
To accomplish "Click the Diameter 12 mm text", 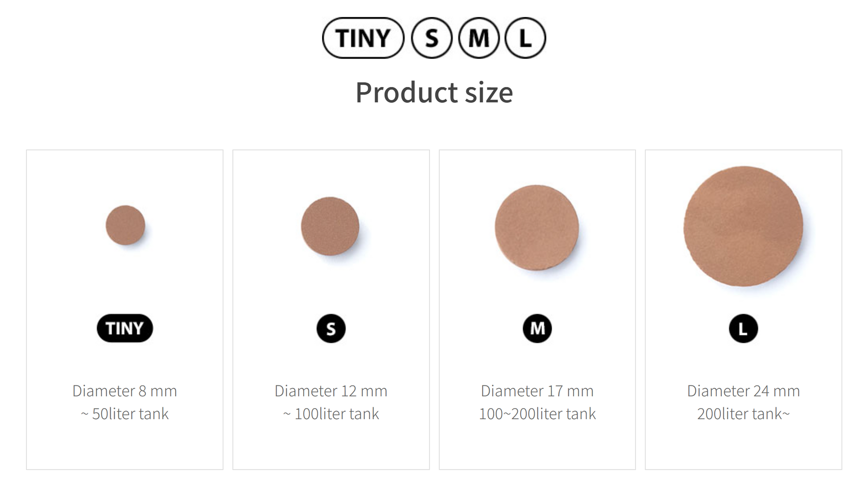I will (x=331, y=391).
